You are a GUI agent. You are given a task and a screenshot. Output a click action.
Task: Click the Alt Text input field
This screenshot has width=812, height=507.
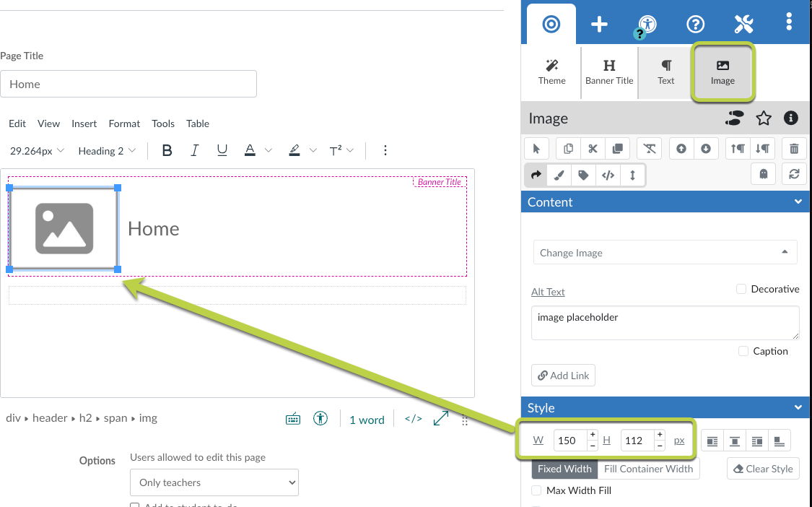pyautogui.click(x=665, y=323)
